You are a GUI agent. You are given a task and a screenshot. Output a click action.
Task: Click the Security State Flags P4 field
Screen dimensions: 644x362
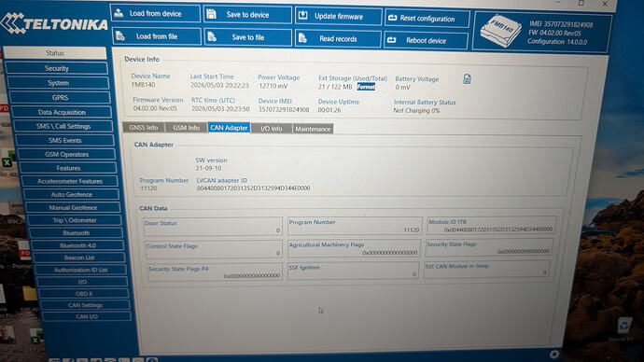[x=215, y=271]
